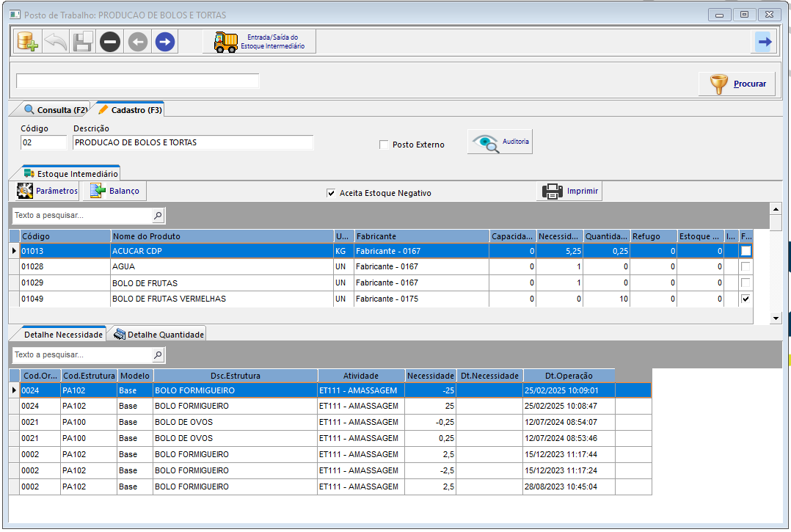The height and width of the screenshot is (532, 791).
Task: Click the black minus delete icon
Action: coord(110,42)
